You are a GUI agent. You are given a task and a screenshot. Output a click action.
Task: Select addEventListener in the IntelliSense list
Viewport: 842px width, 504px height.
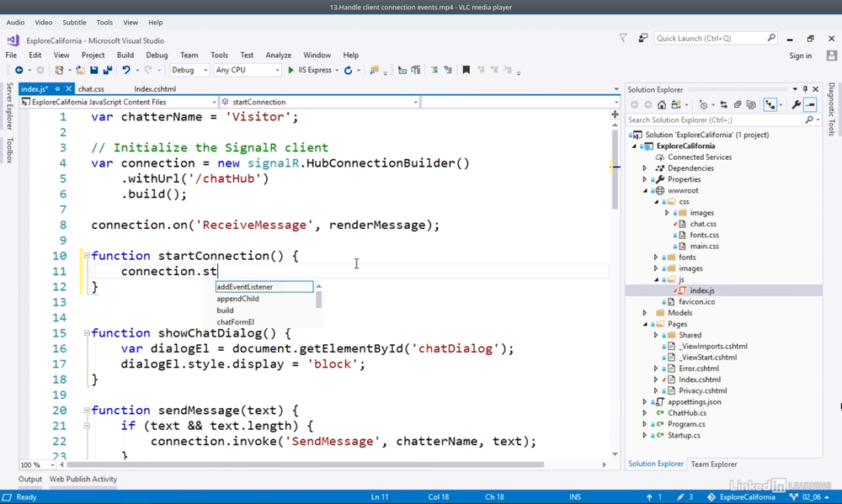(x=264, y=287)
